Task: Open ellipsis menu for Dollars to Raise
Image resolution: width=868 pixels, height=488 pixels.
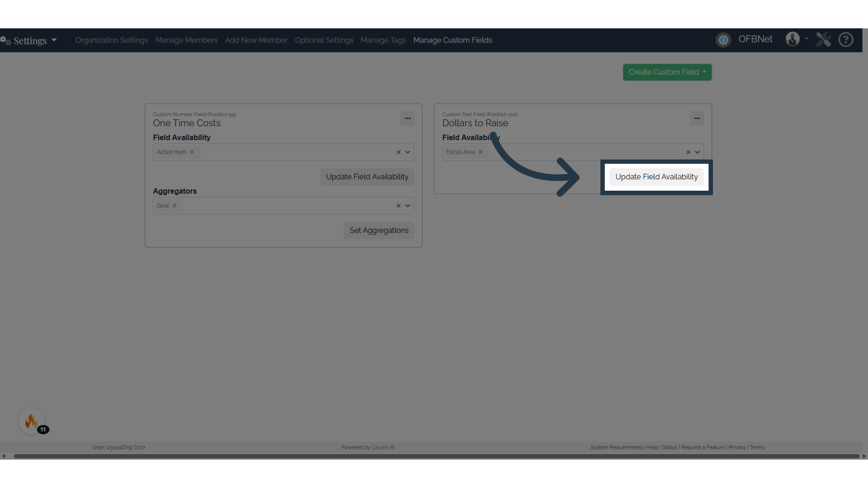Action: click(x=697, y=118)
